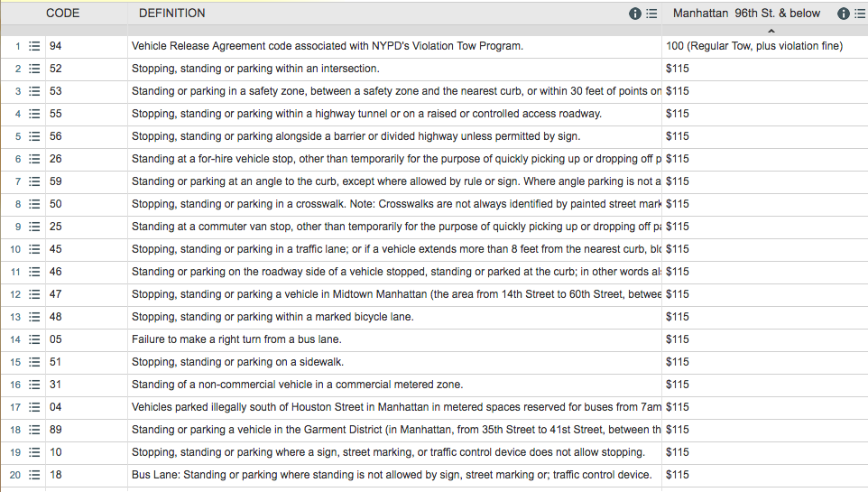868x492 pixels.
Task: Open row menu icon for code 53
Action: tap(34, 91)
